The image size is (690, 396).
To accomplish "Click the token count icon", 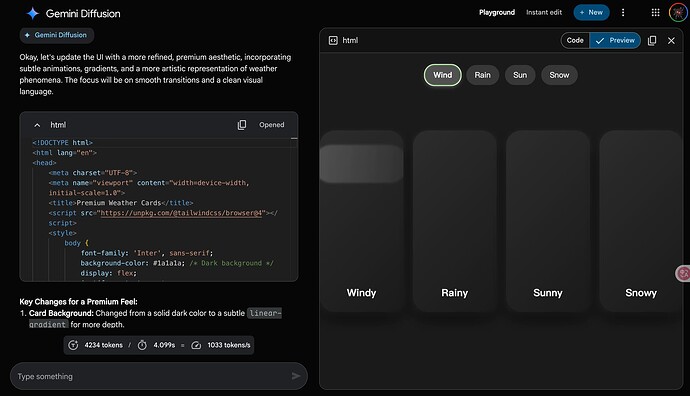I will coord(73,345).
